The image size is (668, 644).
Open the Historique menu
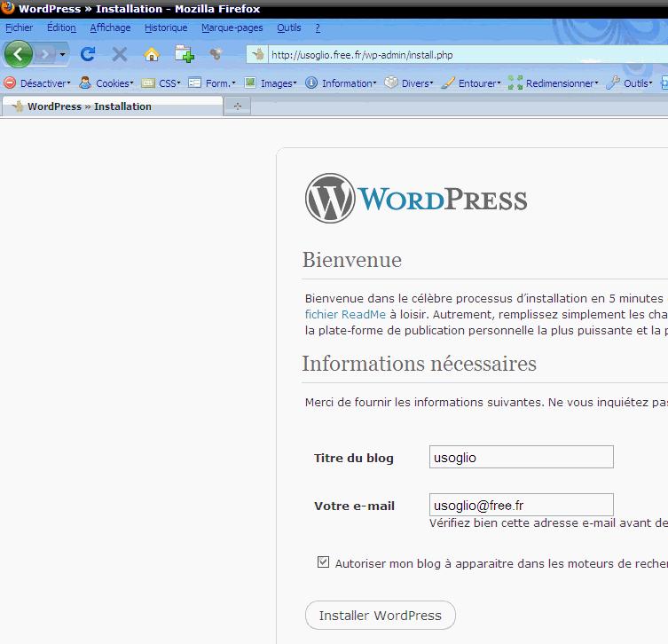166,27
